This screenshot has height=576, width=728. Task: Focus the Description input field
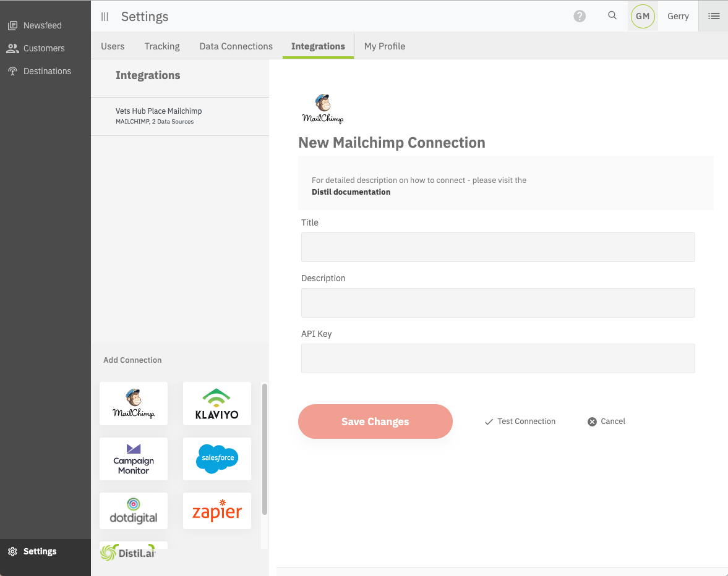498,303
